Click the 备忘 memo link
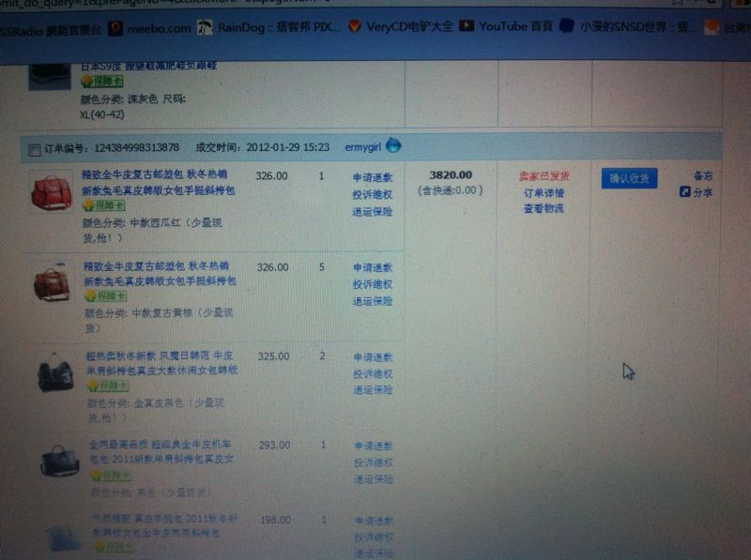Screen dimensions: 751x560 (x=702, y=175)
